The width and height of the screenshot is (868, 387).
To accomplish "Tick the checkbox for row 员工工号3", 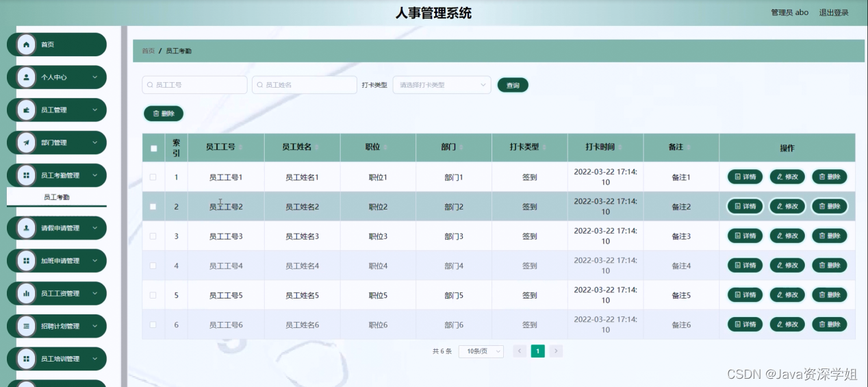I will tap(153, 236).
